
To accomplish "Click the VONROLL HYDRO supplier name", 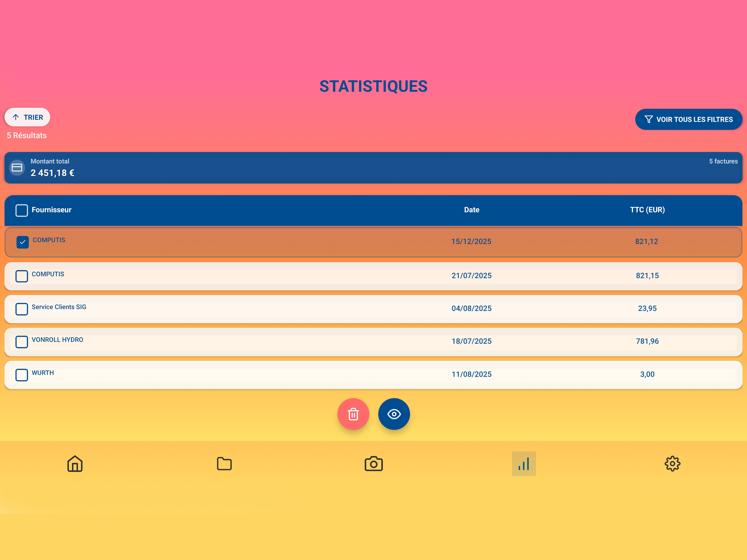I will pos(58,340).
